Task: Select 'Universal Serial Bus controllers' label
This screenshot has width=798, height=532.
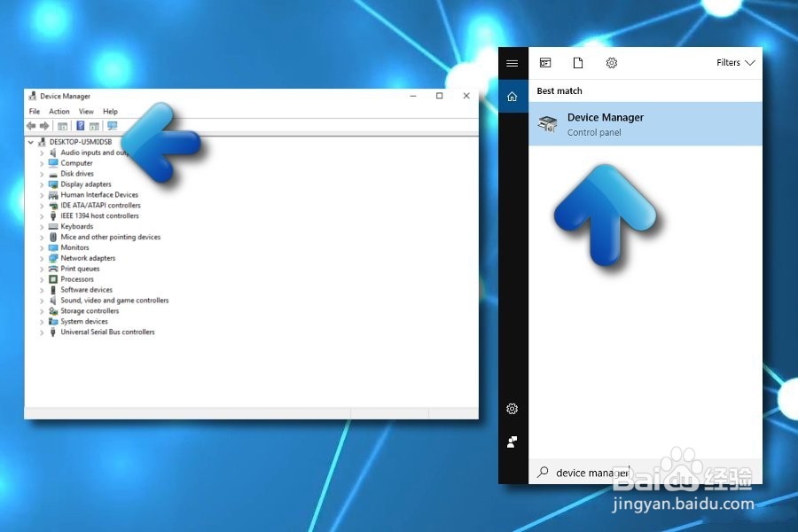Action: (107, 332)
